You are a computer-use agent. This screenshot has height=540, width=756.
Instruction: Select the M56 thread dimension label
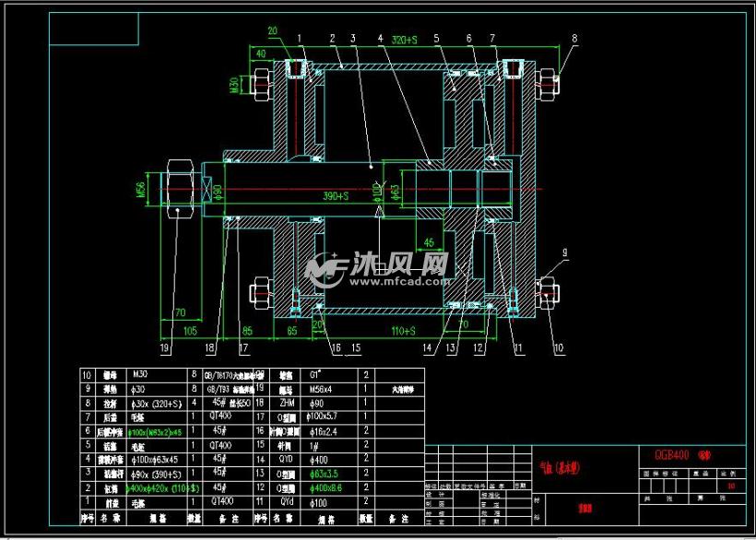(141, 190)
